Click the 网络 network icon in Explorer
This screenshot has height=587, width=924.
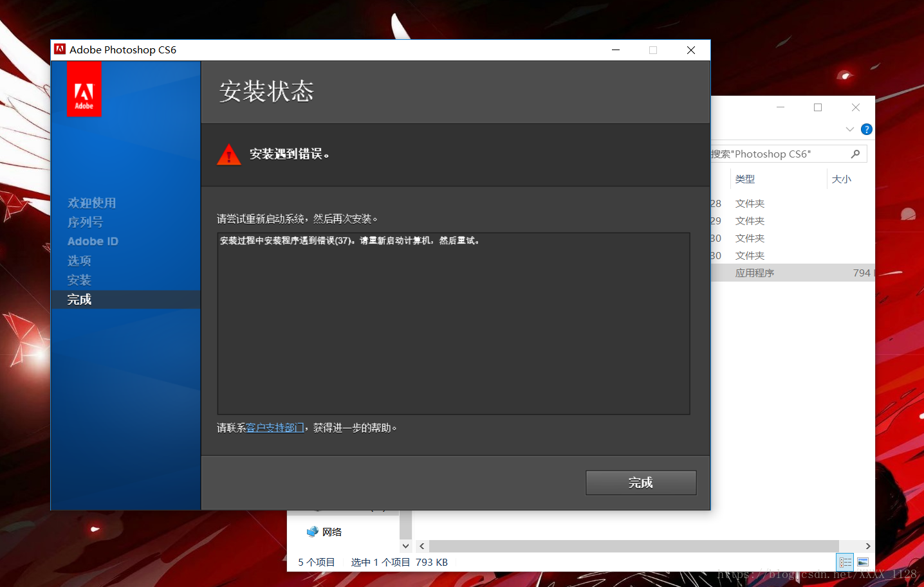[313, 532]
